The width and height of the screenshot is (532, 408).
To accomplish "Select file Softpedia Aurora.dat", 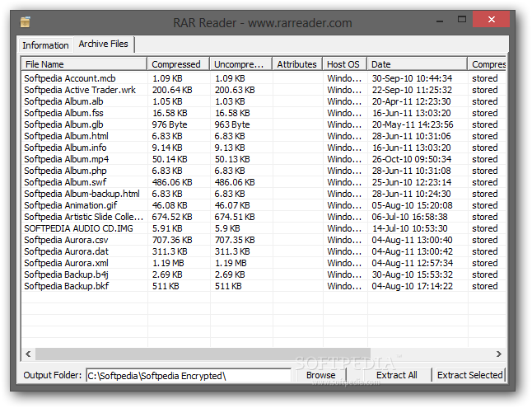I will pyautogui.click(x=67, y=251).
